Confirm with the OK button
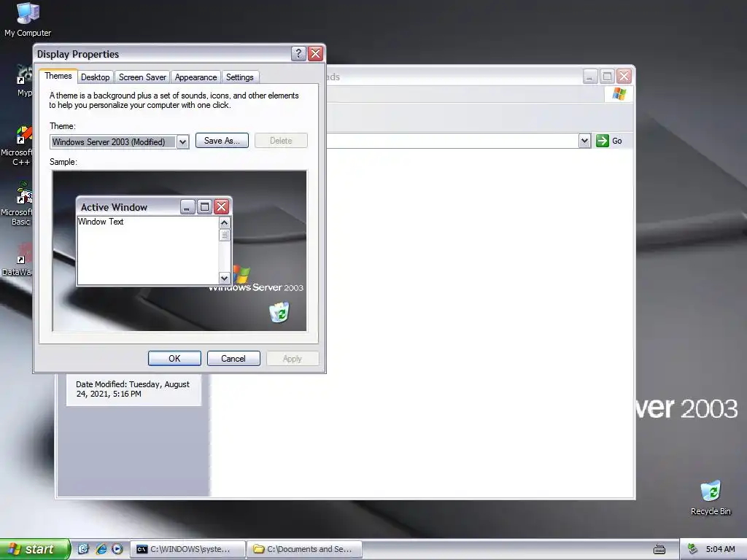 (174, 359)
